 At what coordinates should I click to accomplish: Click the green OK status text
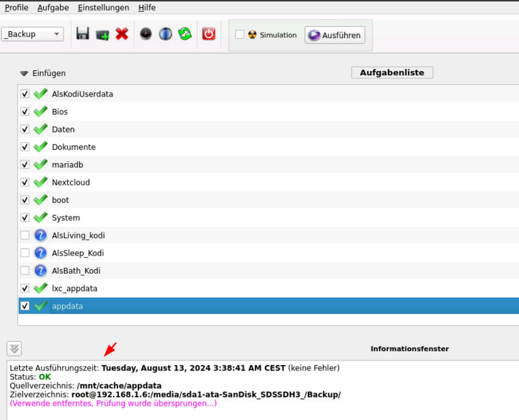45,377
